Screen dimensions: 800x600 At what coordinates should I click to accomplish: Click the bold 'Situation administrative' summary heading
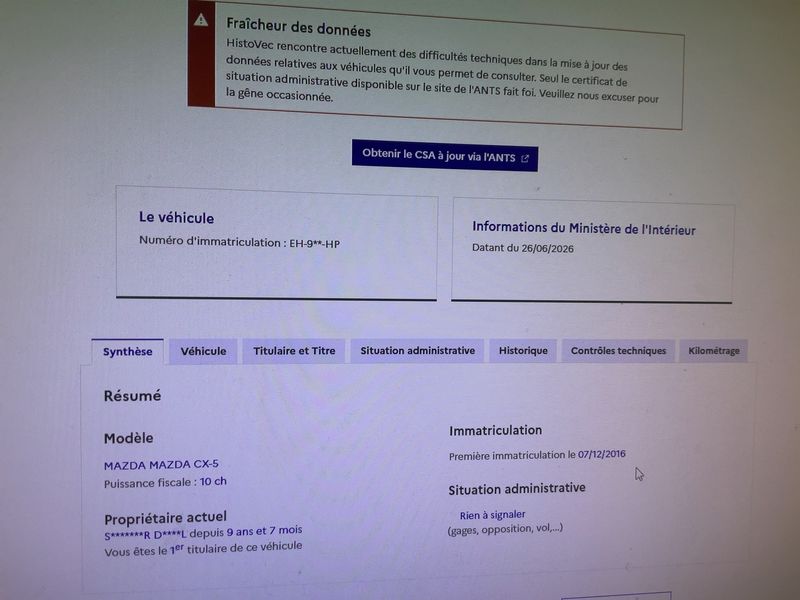tap(517, 489)
